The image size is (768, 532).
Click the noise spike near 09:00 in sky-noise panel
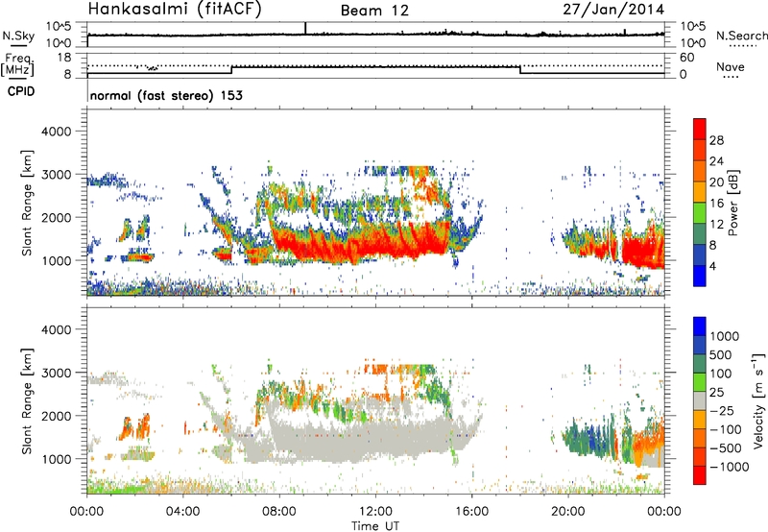coord(305,29)
